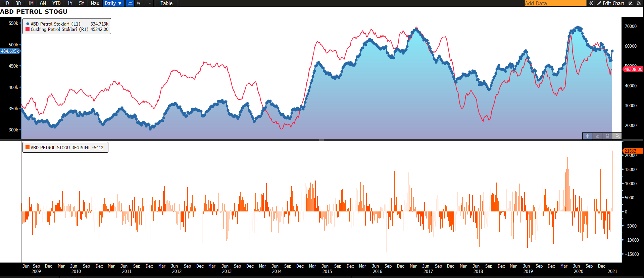Click the 2012 year axis label
The image size is (644, 278).
[177, 271]
